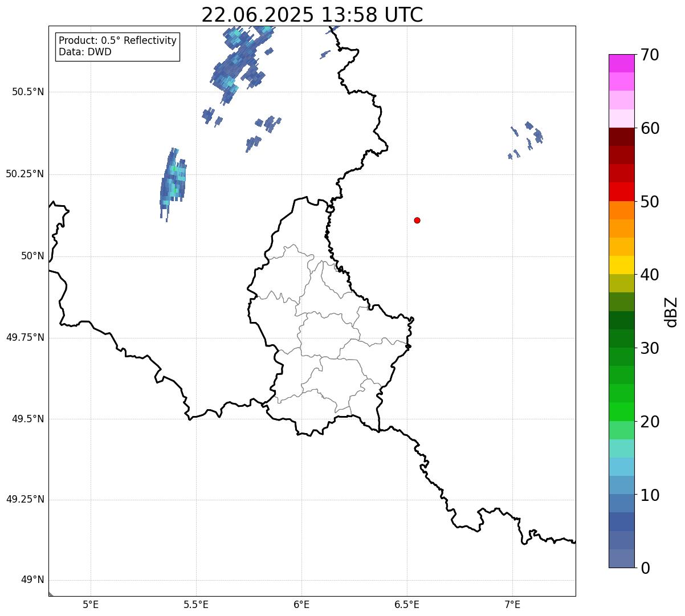The width and height of the screenshot is (685, 616).
Task: Click the dBZ colorbar axis label
Action: tap(671, 312)
